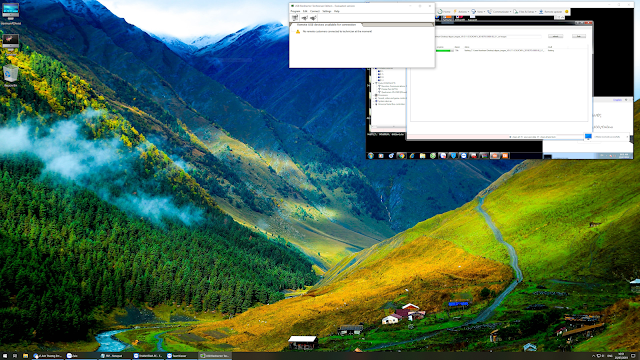Open Chrome on the remote taskbar
The width and height of the screenshot is (640, 360).
click(x=402, y=156)
